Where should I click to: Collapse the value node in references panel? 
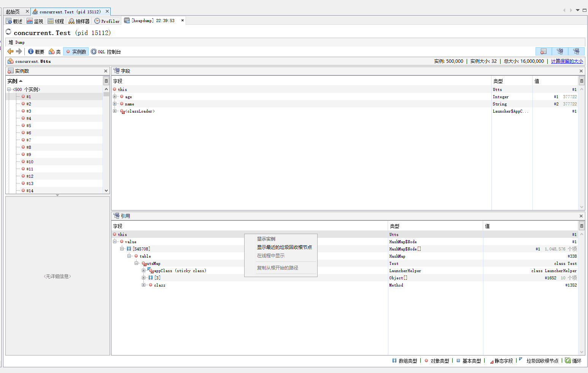114,241
